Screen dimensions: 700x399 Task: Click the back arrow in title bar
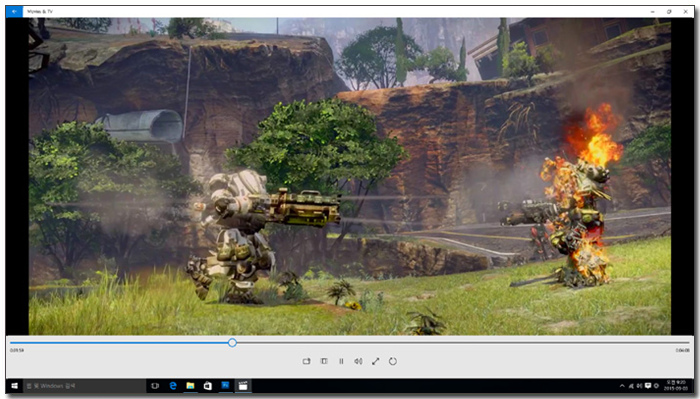[x=14, y=12]
